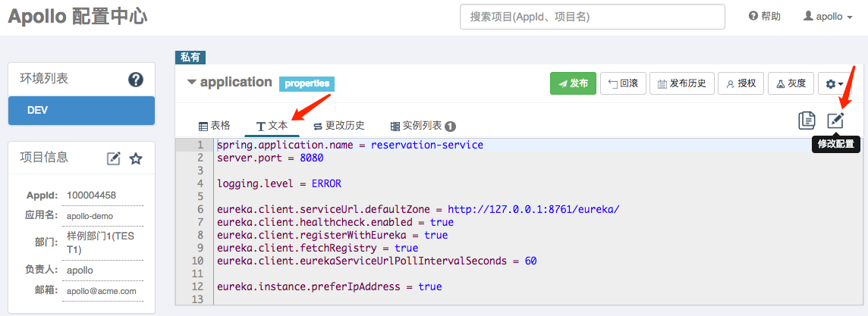
Task: Open the apollo user menu
Action: tap(828, 17)
